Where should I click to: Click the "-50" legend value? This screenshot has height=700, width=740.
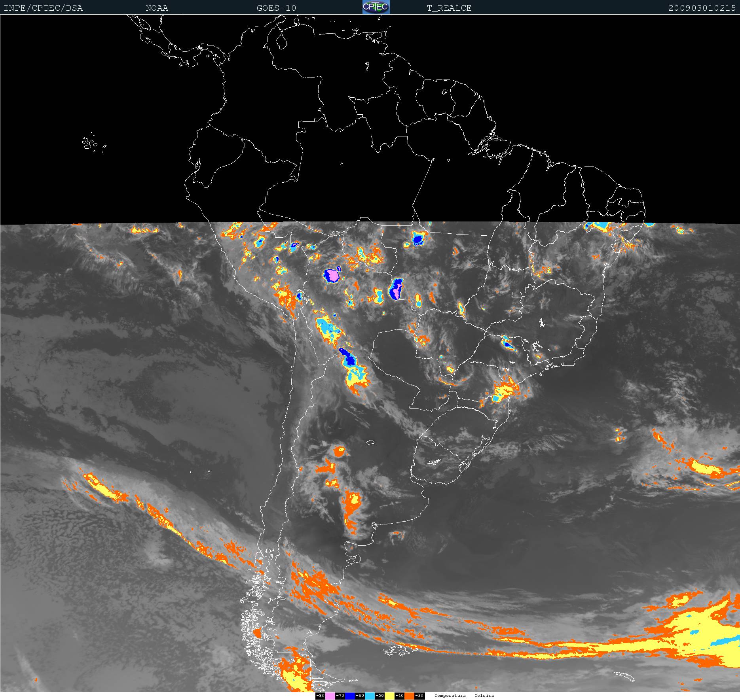[379, 696]
